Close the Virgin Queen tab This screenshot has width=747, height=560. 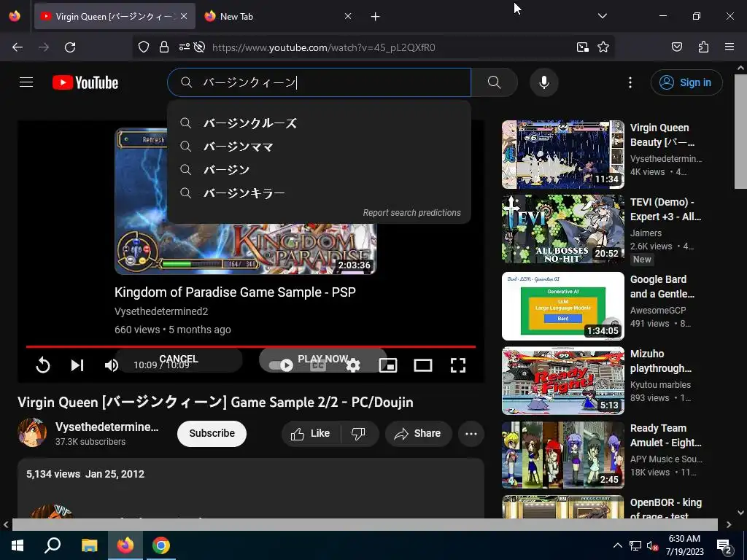[x=184, y=16]
